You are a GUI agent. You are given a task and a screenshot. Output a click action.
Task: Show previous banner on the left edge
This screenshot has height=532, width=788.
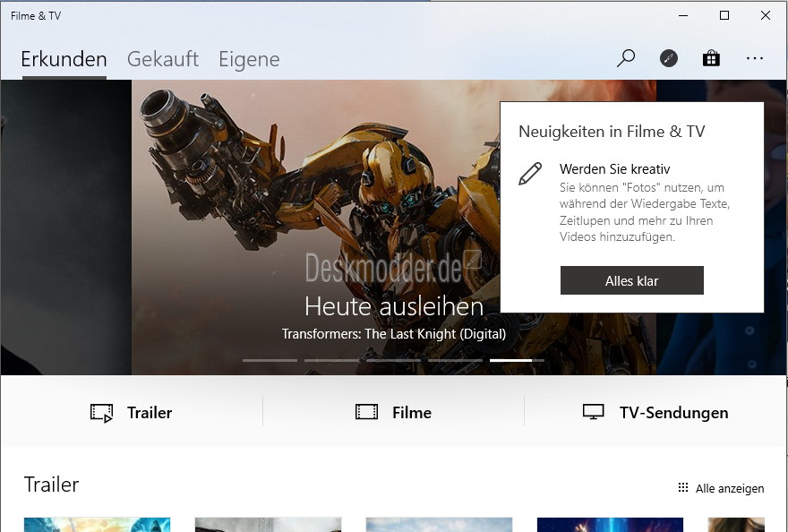(x=66, y=227)
